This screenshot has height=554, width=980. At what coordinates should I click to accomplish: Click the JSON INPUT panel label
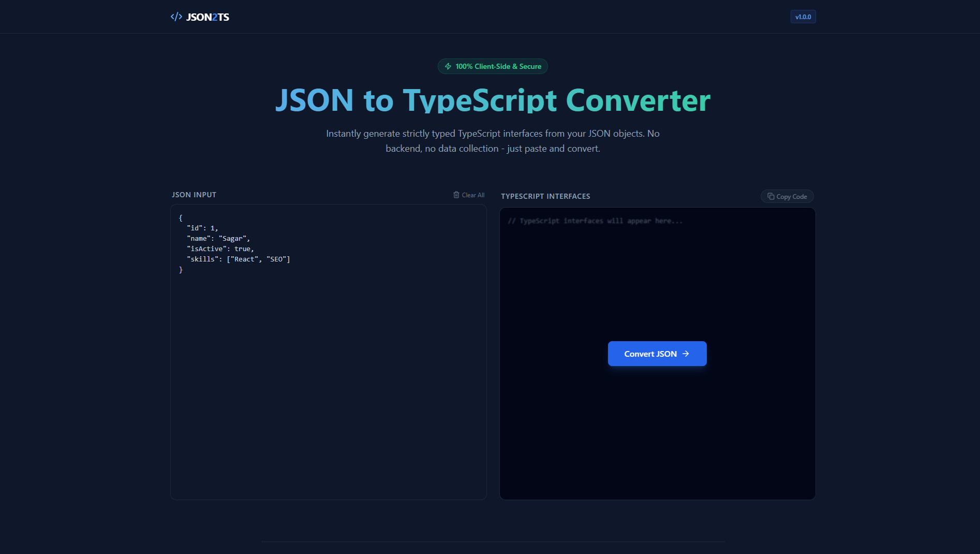(194, 195)
